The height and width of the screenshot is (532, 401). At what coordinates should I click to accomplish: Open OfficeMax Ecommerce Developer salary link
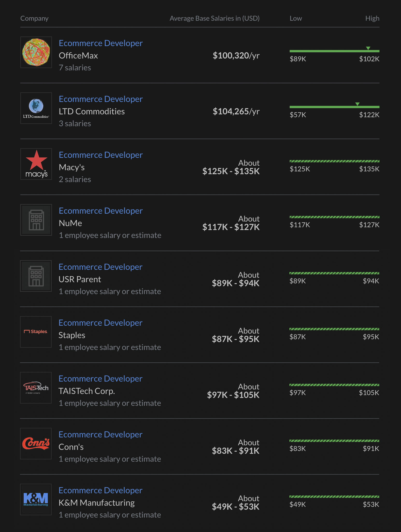[100, 43]
